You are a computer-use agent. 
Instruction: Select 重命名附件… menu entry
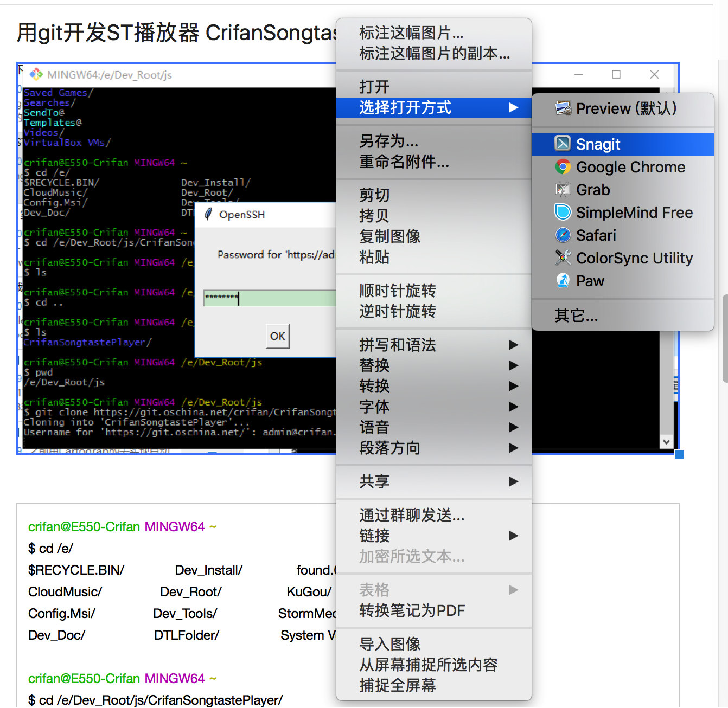pyautogui.click(x=434, y=162)
